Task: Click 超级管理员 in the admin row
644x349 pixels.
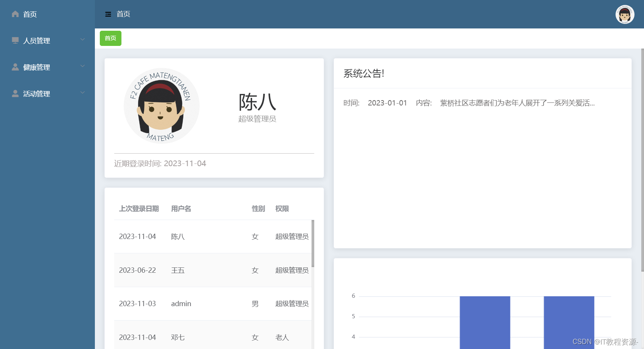Action: coord(292,304)
